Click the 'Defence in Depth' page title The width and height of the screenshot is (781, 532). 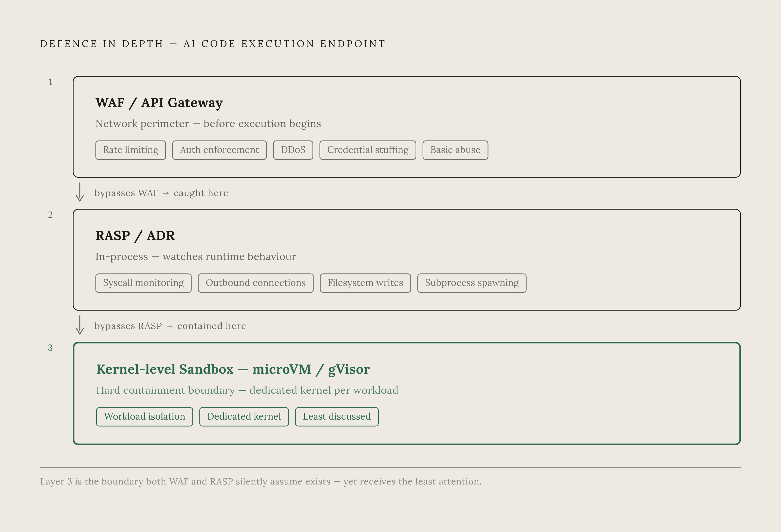click(213, 44)
